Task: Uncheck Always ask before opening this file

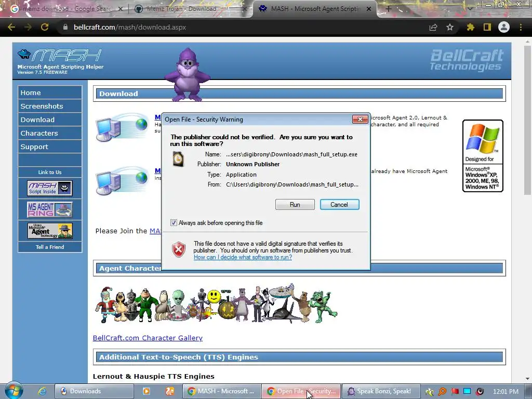Action: click(174, 223)
